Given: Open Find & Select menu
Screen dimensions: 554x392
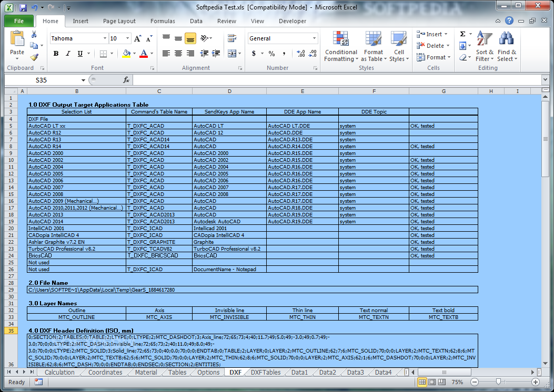Looking at the screenshot, I should 507,46.
